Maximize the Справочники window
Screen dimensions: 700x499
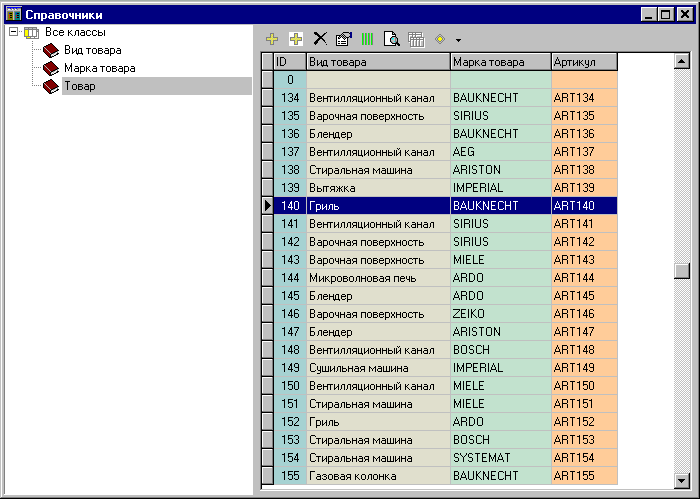666,14
